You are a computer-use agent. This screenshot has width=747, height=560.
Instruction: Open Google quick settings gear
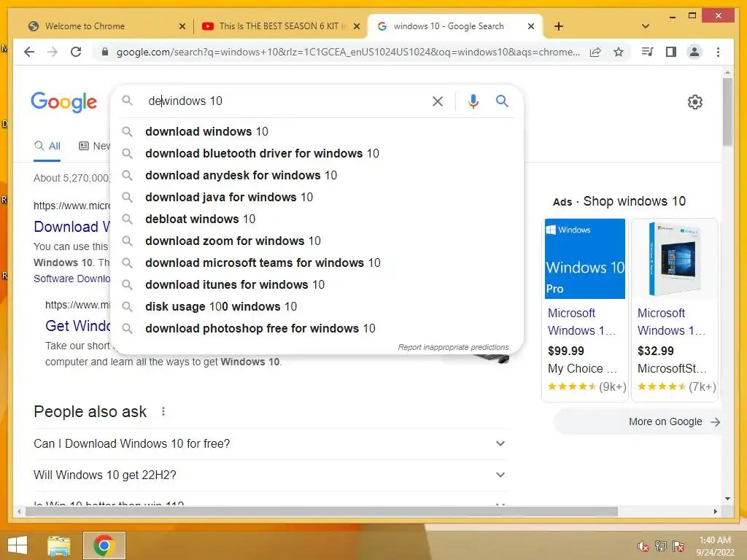coord(695,102)
